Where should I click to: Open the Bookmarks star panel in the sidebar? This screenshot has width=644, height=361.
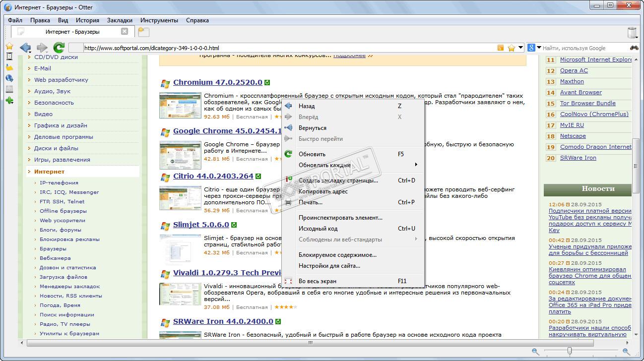pyautogui.click(x=9, y=46)
